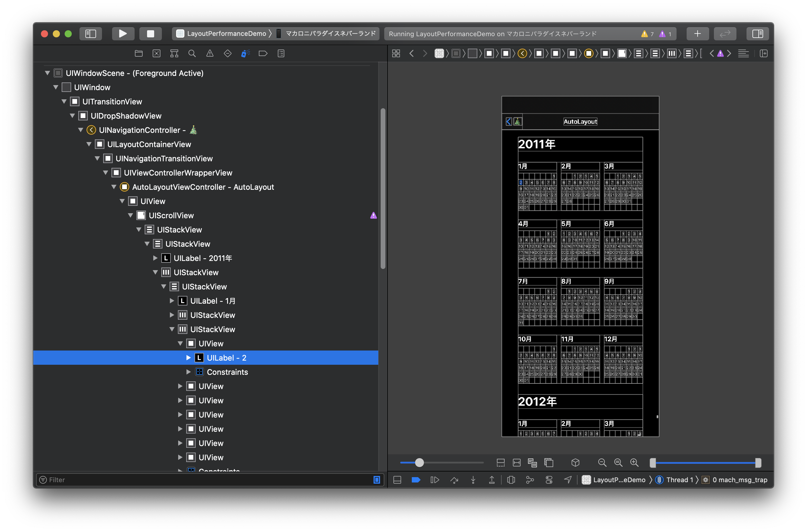The image size is (807, 532).
Task: Open the Issue navigator warning icon
Action: pyautogui.click(x=210, y=53)
